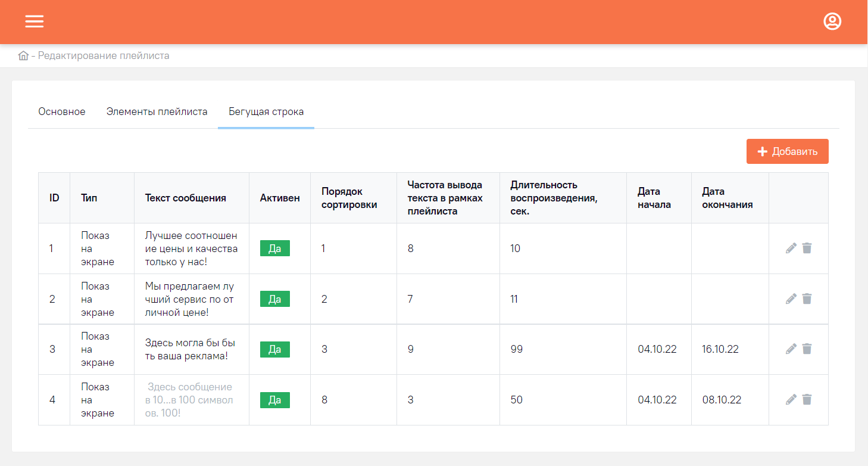
Task: Select greyed message 'Здесь сообщение в 10...'
Action: click(189, 400)
